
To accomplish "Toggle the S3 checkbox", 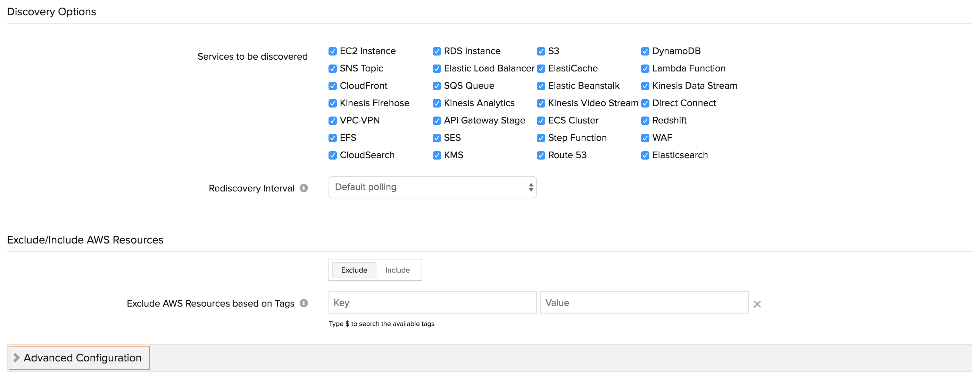I will (x=541, y=51).
